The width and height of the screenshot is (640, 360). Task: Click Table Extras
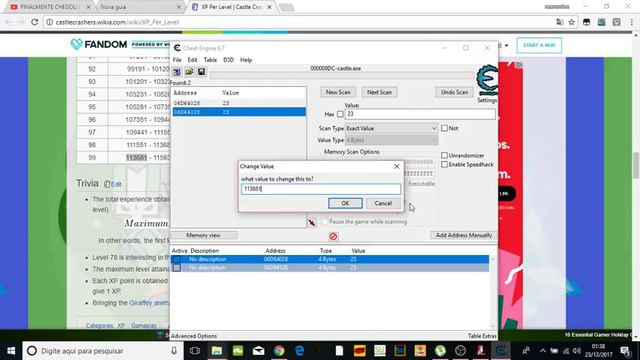[x=482, y=336]
